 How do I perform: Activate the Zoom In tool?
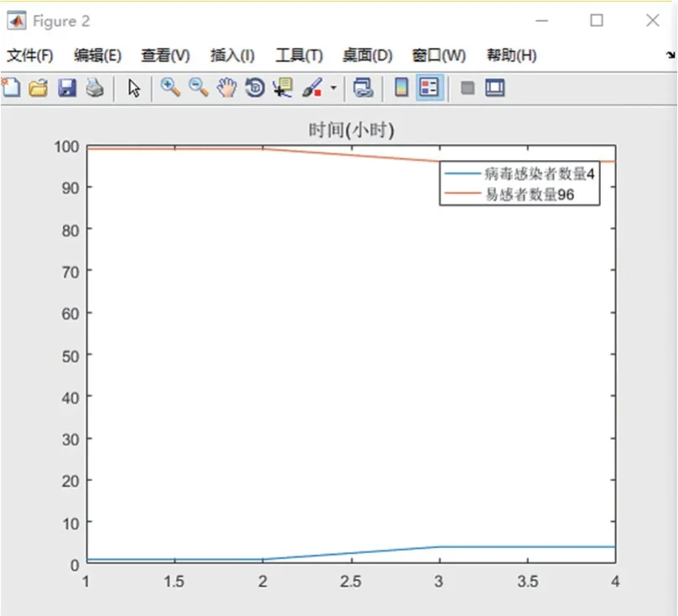coord(170,88)
